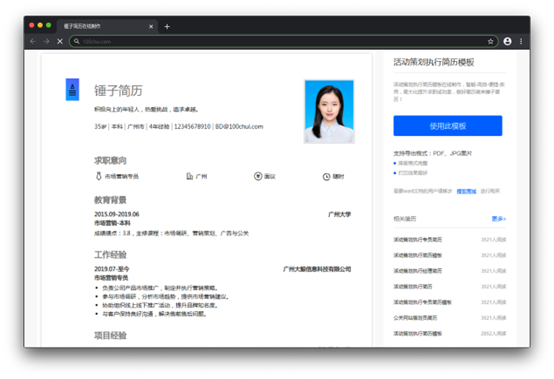
Task: Click the blue 使用此模板 button
Action: coord(448,126)
